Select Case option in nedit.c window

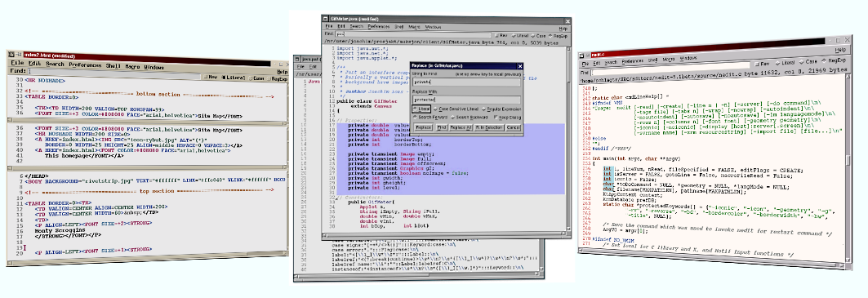coord(808,61)
